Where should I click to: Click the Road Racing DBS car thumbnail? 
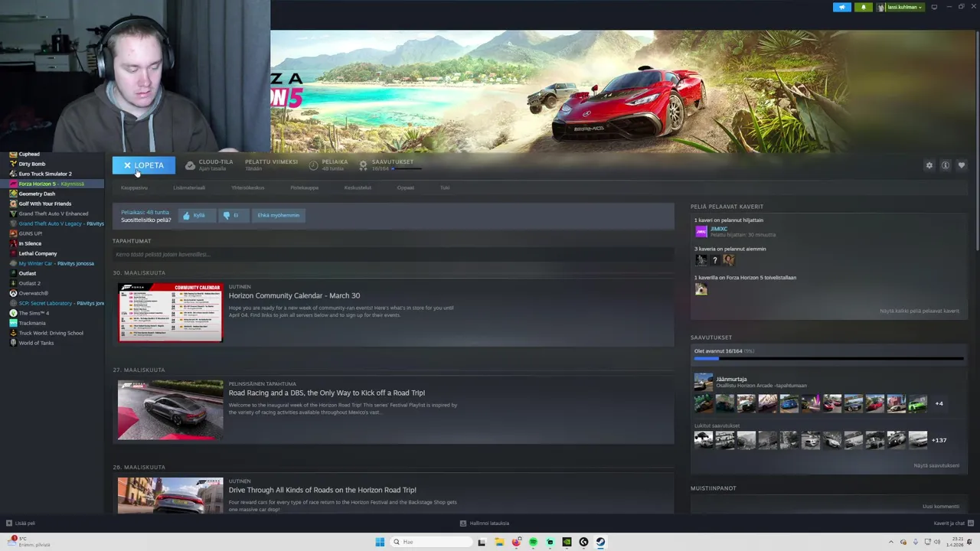coord(170,409)
